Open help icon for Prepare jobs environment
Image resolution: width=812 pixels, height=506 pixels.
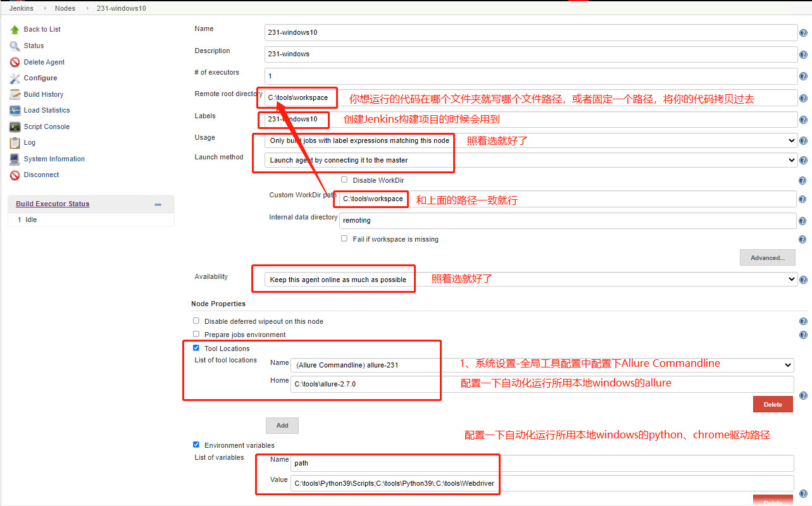[803, 335]
